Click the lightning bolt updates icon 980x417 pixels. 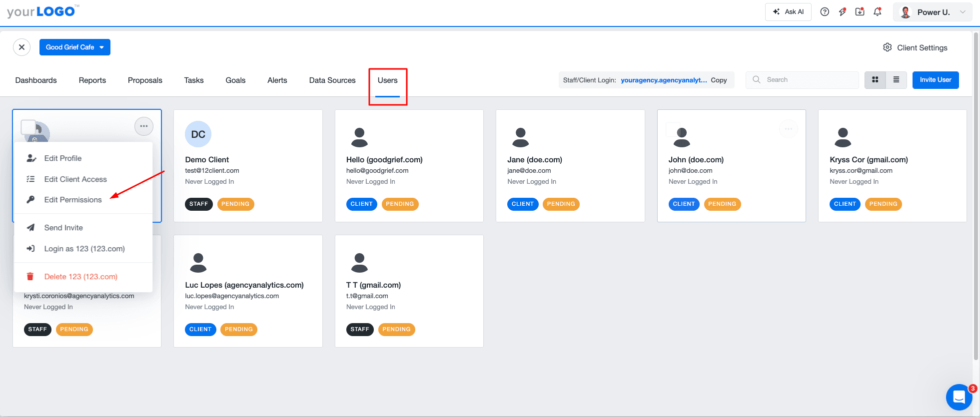[843, 12]
